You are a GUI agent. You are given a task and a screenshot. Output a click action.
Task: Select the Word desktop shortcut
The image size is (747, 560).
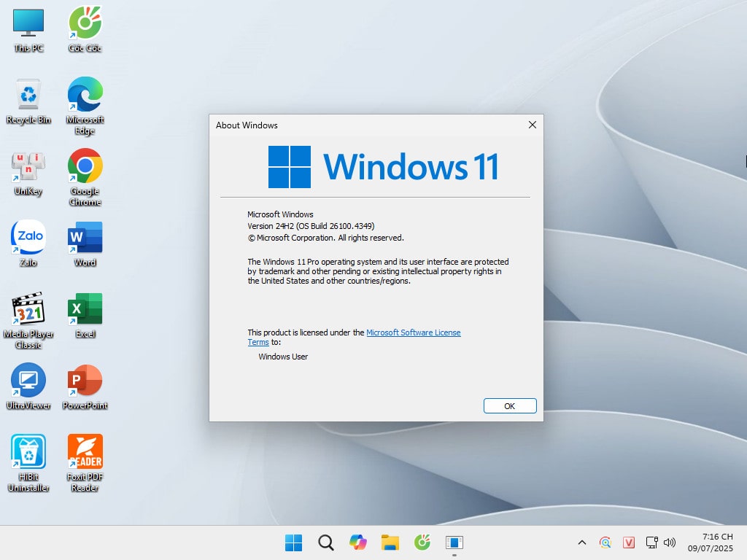pyautogui.click(x=85, y=244)
